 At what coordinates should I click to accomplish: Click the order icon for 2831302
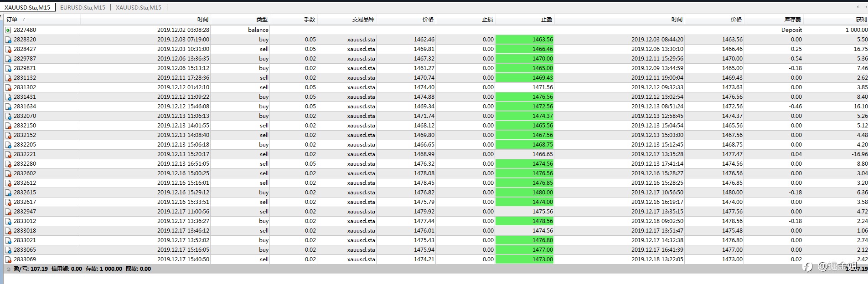(8, 87)
